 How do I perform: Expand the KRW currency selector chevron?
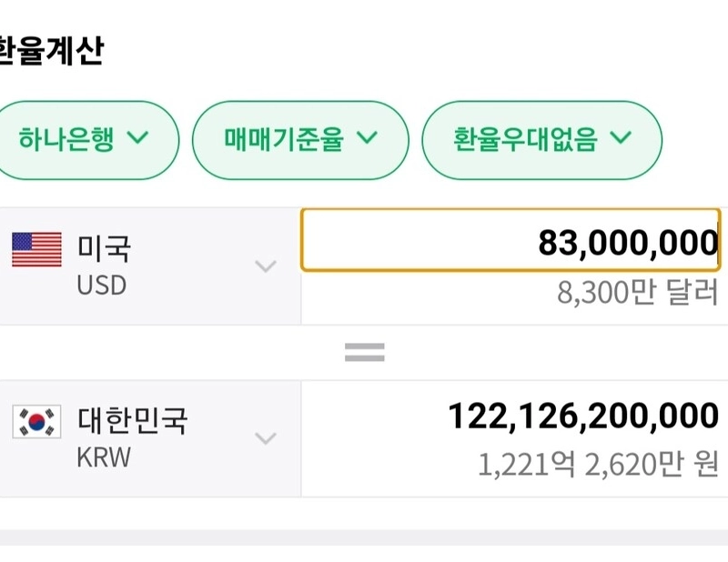(x=265, y=438)
